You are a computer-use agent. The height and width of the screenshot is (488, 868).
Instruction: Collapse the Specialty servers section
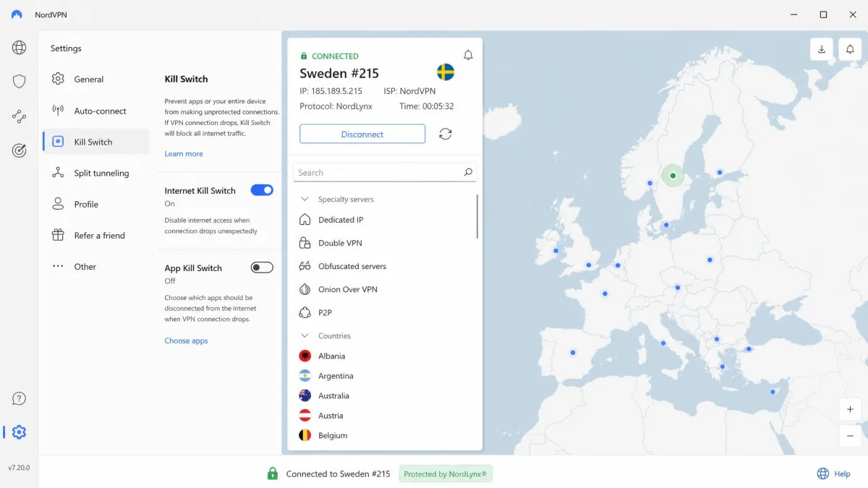(305, 199)
